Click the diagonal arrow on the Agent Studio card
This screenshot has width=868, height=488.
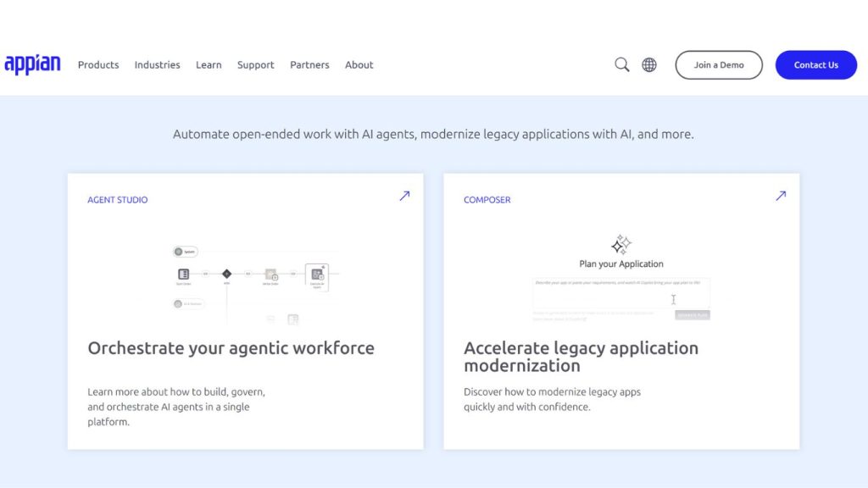pyautogui.click(x=404, y=196)
